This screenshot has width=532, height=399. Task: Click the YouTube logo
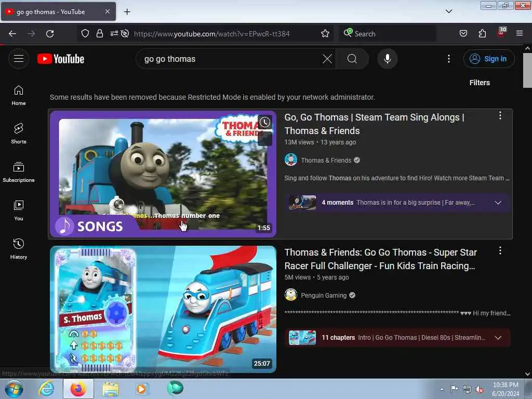[61, 59]
